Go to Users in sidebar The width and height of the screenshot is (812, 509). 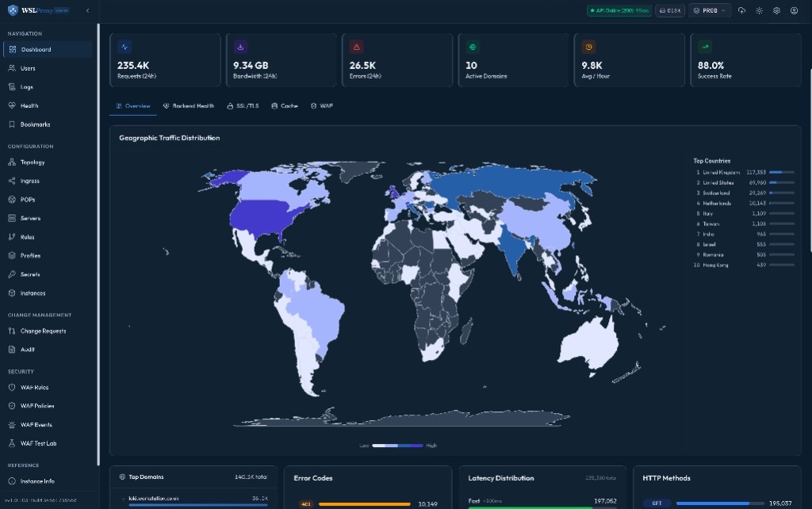click(x=48, y=68)
